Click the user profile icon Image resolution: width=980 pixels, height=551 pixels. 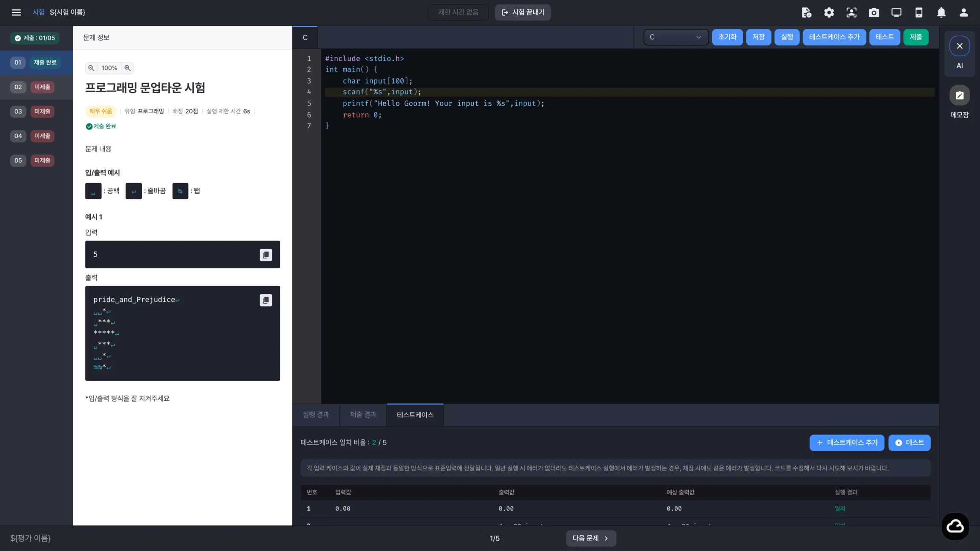point(964,12)
